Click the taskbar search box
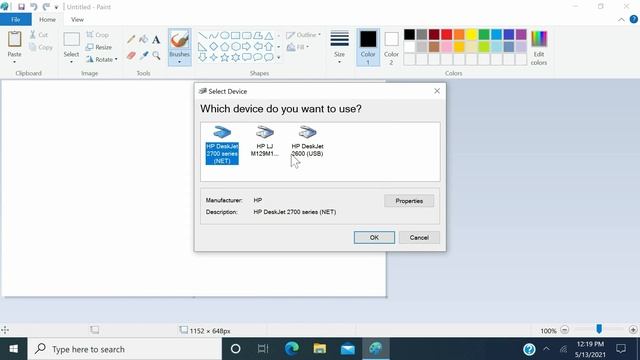The height and width of the screenshot is (360, 640). point(125,349)
